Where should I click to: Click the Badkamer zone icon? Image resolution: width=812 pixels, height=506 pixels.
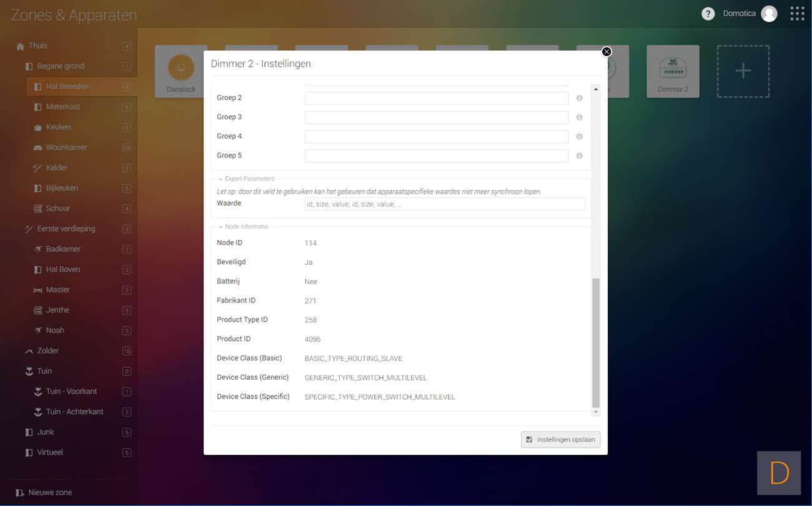point(37,249)
